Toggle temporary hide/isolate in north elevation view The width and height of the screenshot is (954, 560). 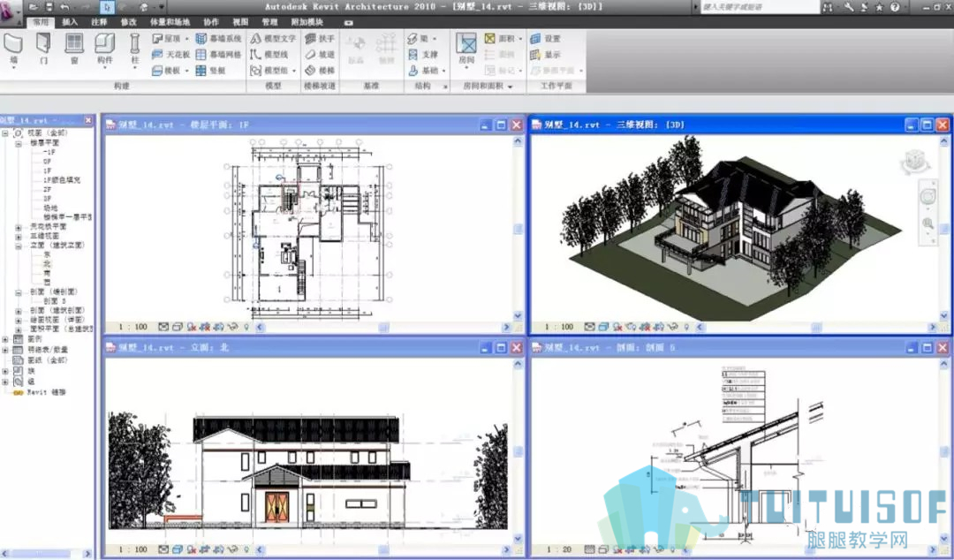pyautogui.click(x=232, y=549)
